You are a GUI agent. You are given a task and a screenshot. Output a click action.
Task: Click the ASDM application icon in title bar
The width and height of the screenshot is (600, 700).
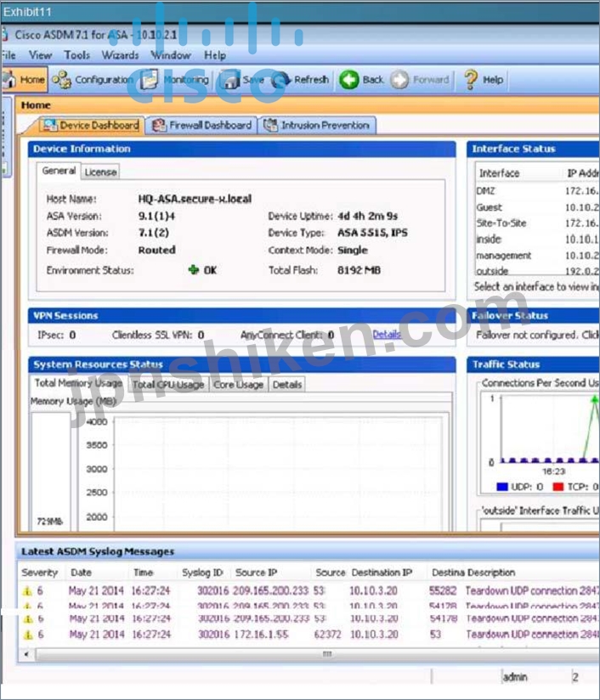[4, 34]
